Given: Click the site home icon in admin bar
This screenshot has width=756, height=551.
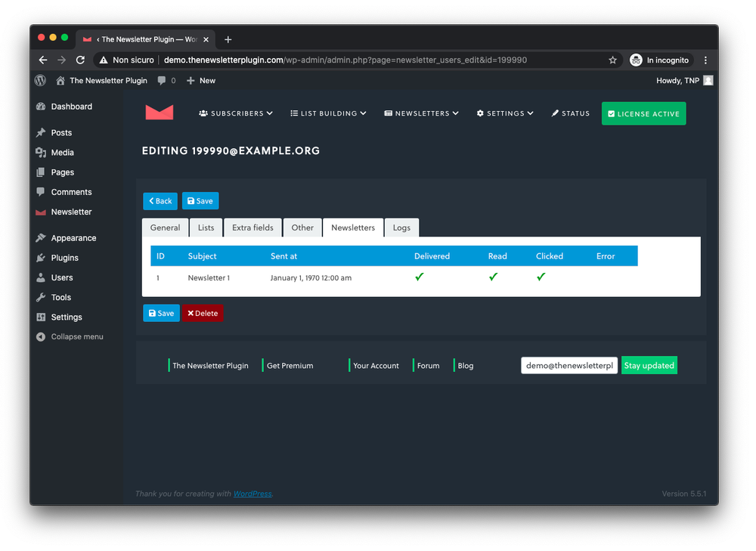Looking at the screenshot, I should pos(60,81).
